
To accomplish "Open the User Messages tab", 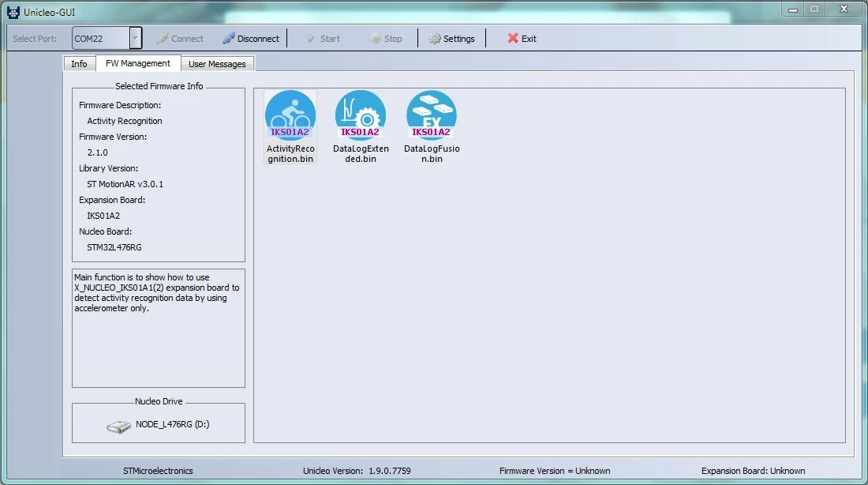I will 217,64.
